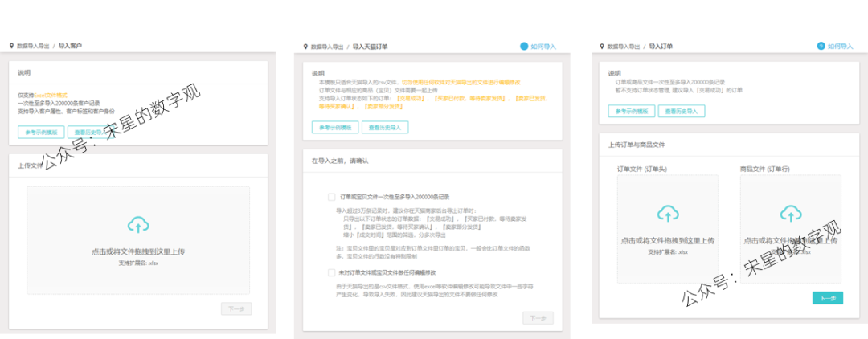Click the cloud upload icon in 导入客户 panel
868x339 pixels.
pos(138,225)
